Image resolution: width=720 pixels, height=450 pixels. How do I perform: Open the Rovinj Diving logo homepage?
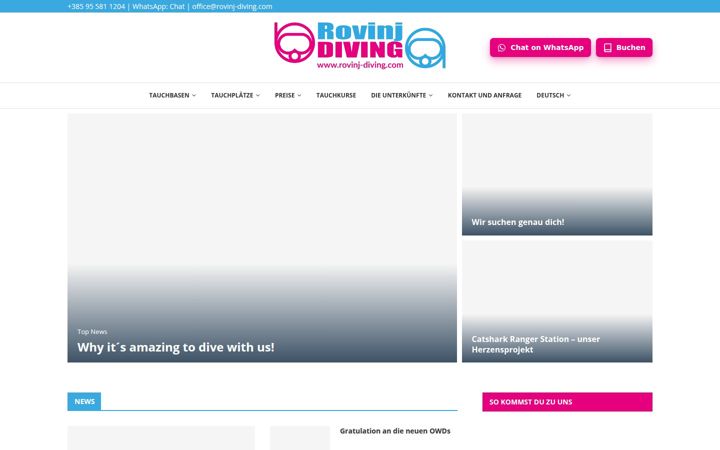click(360, 45)
